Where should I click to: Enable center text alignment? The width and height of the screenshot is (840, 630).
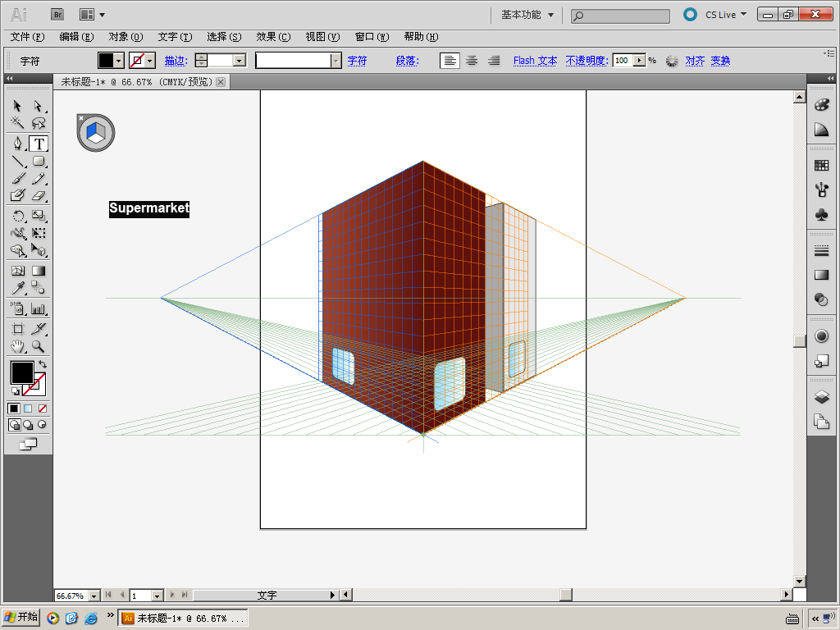pos(472,61)
